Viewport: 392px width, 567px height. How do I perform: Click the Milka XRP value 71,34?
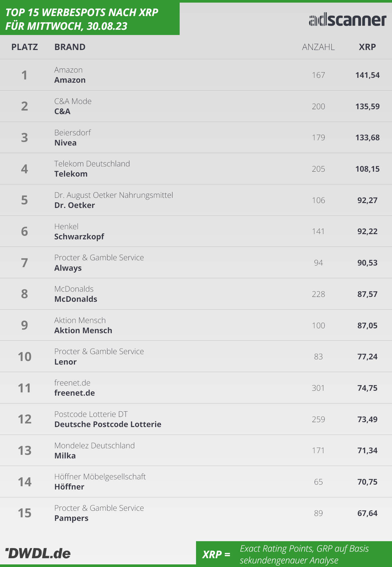tap(367, 451)
